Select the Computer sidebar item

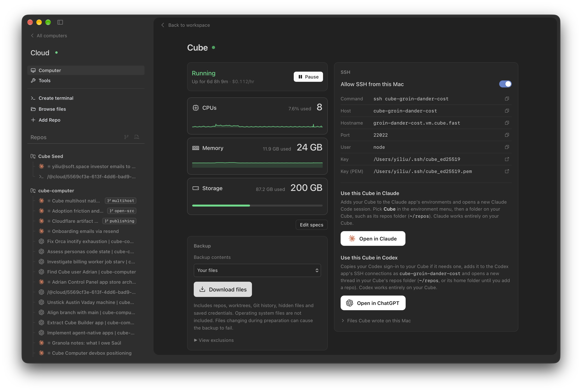pos(86,70)
